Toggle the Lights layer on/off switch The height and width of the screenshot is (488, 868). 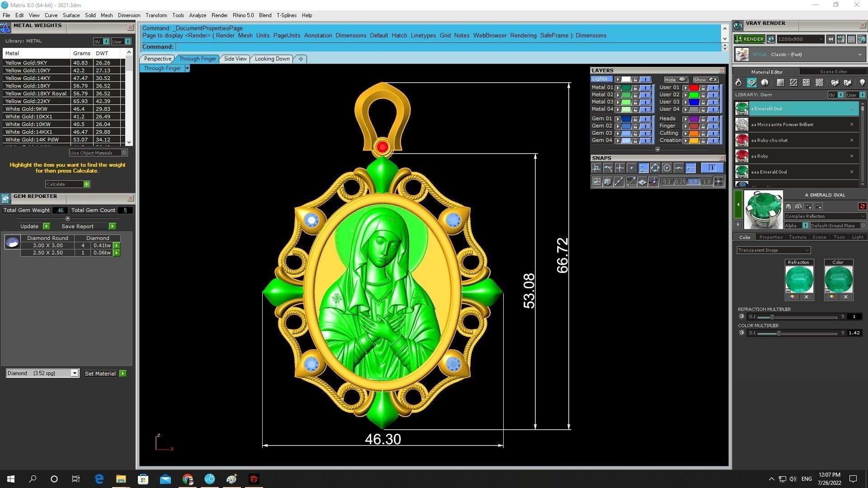point(645,80)
